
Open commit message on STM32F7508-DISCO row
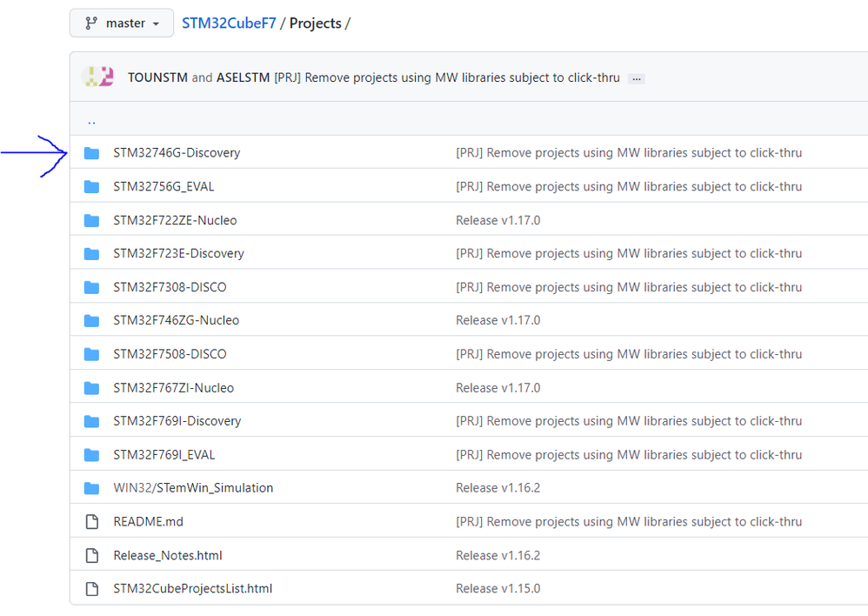[x=629, y=354]
